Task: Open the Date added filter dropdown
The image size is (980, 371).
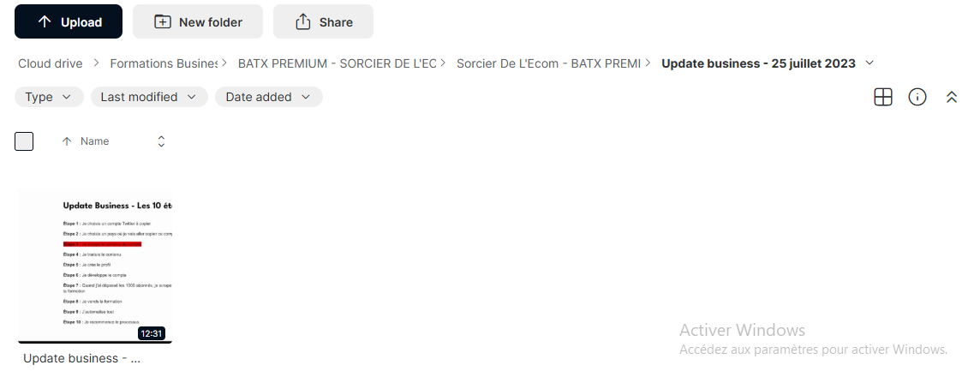Action: [269, 97]
